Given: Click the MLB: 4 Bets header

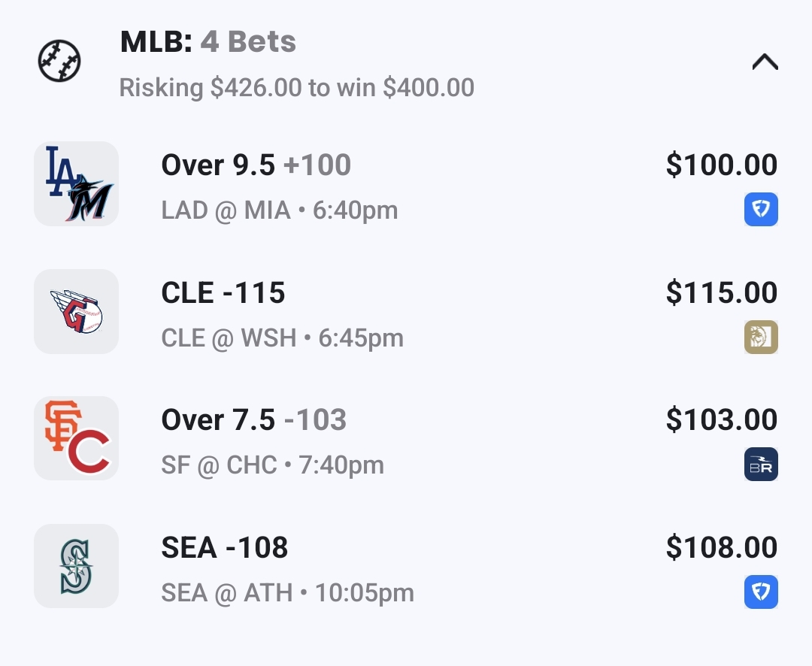Looking at the screenshot, I should tap(208, 42).
